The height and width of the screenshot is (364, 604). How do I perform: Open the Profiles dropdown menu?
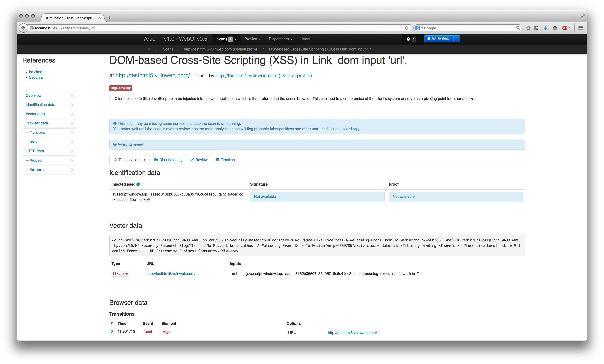(252, 39)
